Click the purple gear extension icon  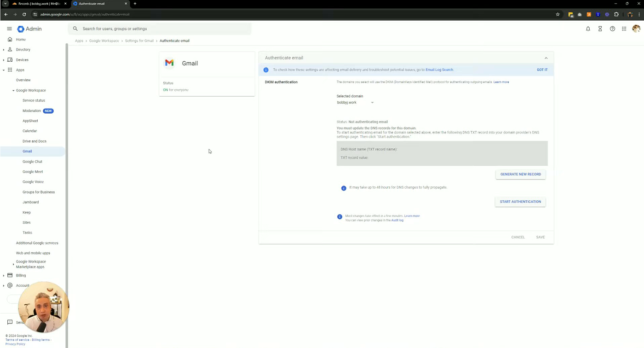(x=607, y=14)
